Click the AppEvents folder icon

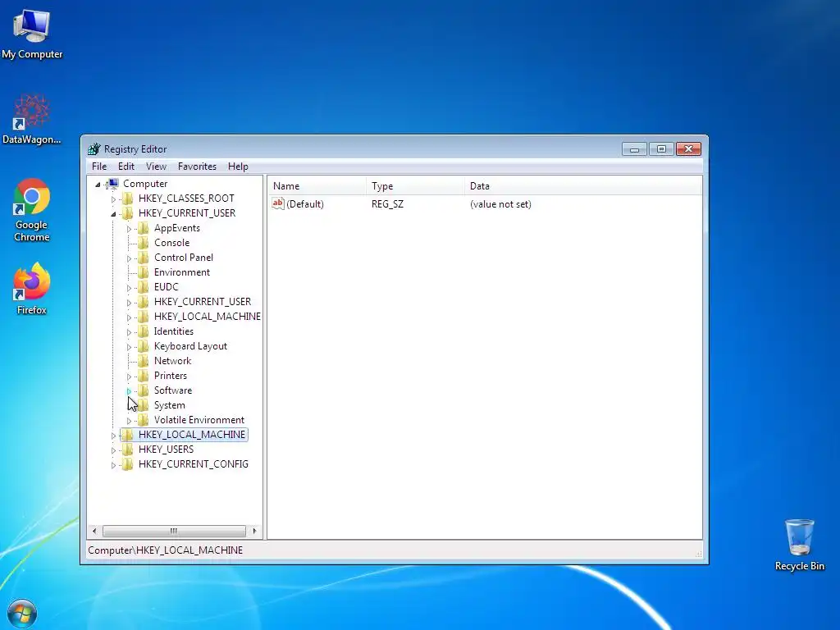pyautogui.click(x=143, y=228)
